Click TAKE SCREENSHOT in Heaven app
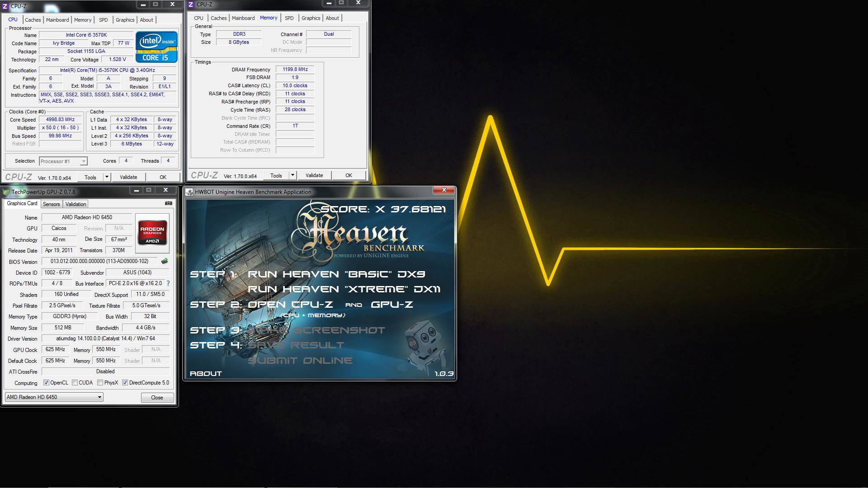Image resolution: width=868 pixels, height=488 pixels. 316,330
